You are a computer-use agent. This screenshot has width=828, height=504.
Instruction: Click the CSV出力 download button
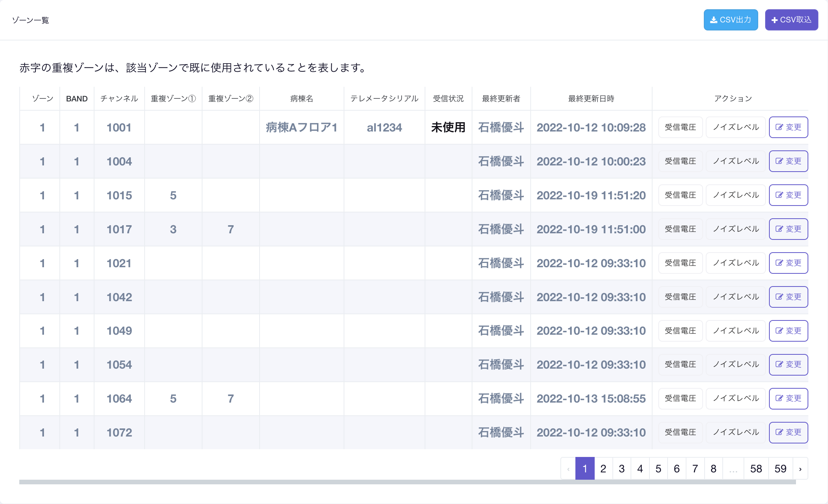[730, 20]
